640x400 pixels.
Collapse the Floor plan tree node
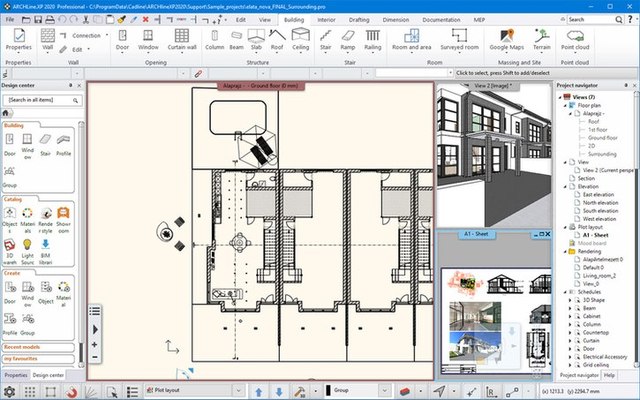564,104
